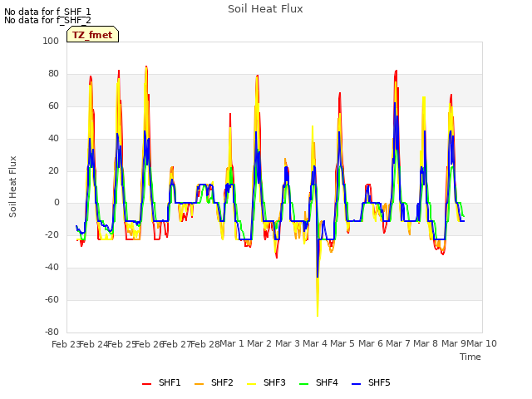Click the -60 y-axis tick label
This screenshot has width=532, height=399.
point(52,299)
